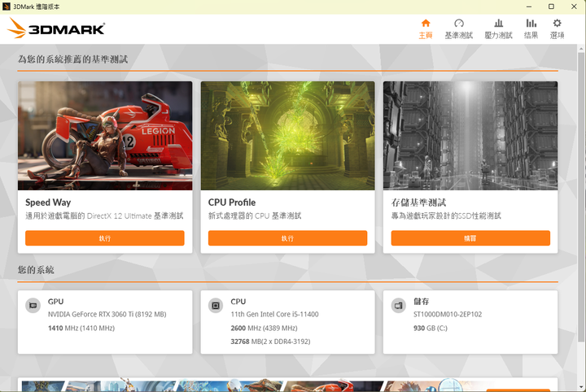This screenshot has width=586, height=392.
Task: Open the Options (選項) gear icon
Action: pyautogui.click(x=557, y=23)
